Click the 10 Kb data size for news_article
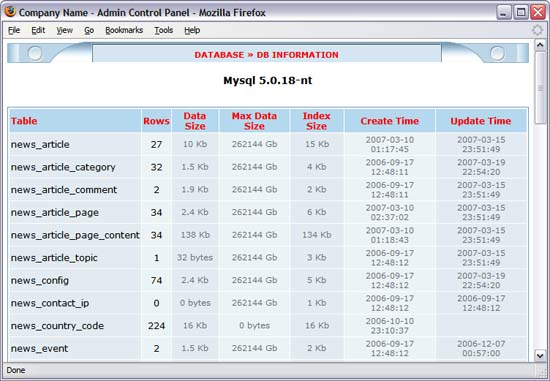 coord(195,144)
